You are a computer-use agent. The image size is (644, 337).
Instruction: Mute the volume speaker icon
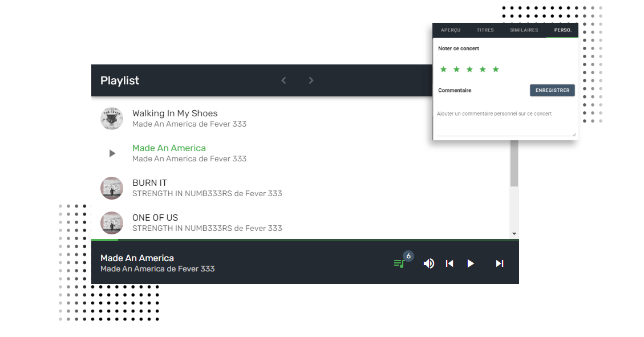tap(429, 263)
